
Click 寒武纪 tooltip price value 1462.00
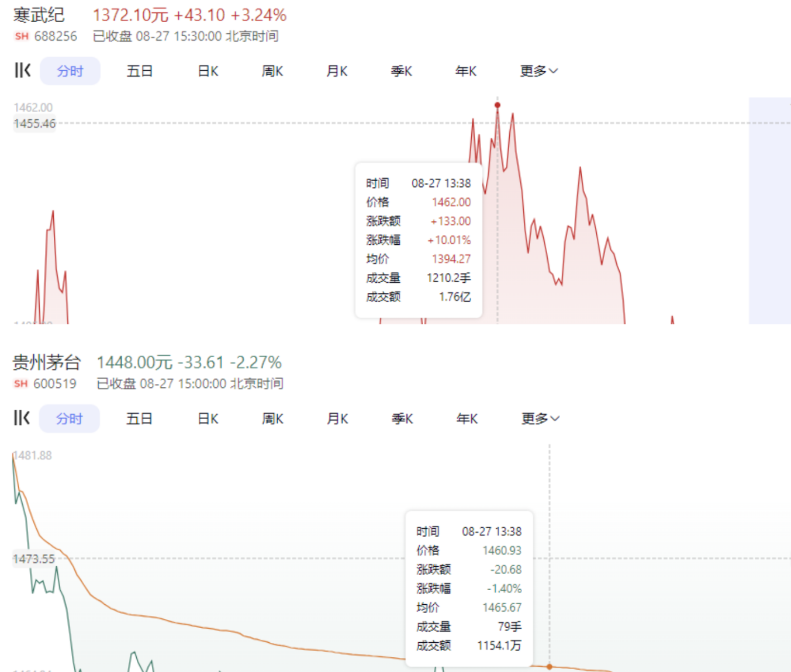click(x=451, y=202)
